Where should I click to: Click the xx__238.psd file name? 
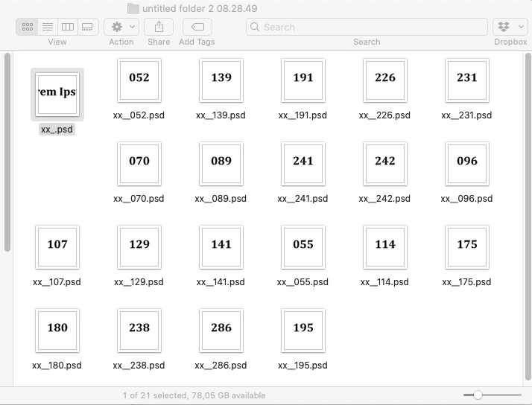(x=139, y=366)
